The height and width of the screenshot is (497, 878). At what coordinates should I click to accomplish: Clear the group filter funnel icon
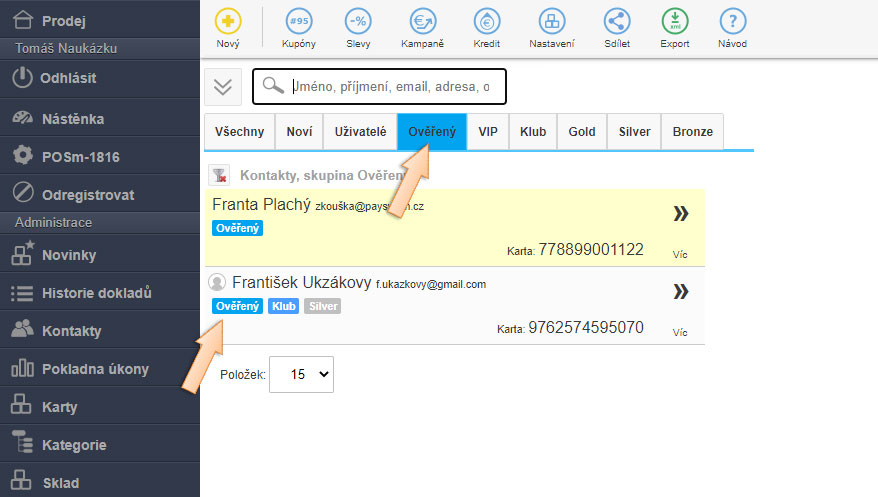[x=219, y=175]
